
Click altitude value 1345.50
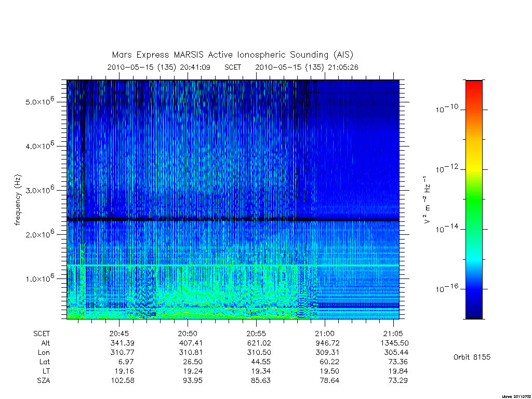(395, 343)
